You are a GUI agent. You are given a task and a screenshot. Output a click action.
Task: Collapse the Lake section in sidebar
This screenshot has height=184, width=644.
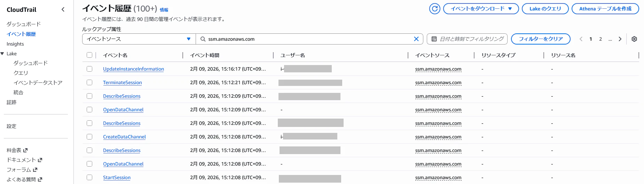pyautogui.click(x=2, y=54)
